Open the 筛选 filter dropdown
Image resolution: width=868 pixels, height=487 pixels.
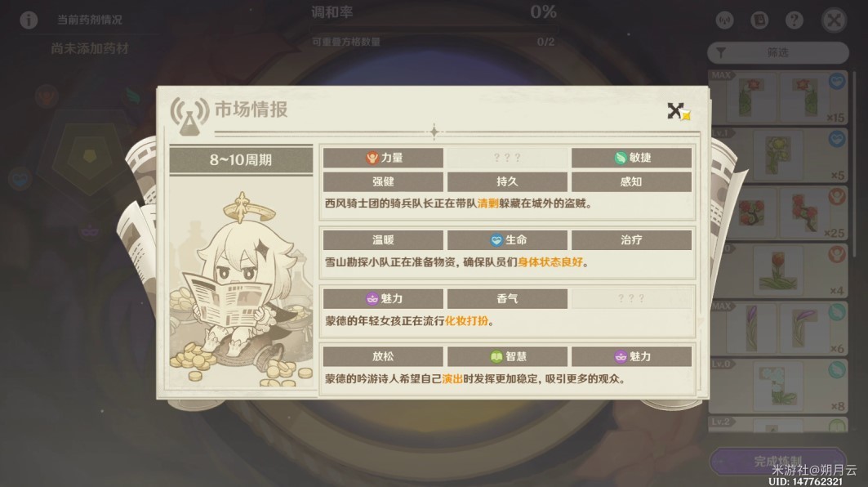(777, 52)
